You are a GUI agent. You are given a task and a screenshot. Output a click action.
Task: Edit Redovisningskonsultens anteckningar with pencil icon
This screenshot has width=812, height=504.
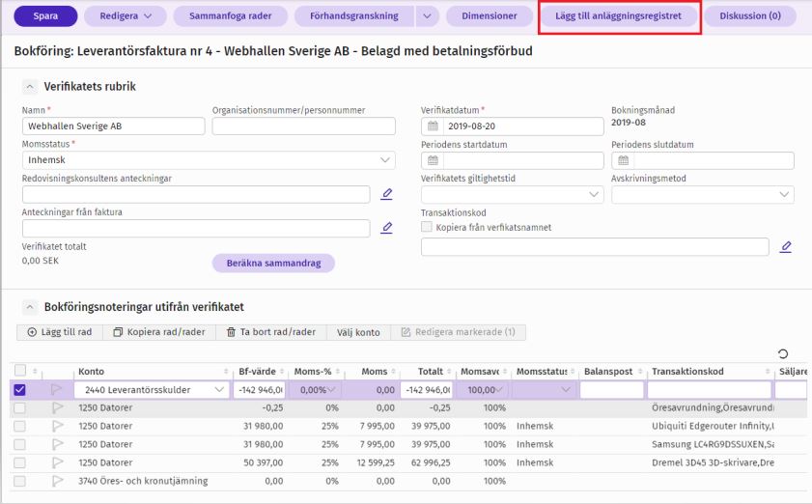(386, 194)
